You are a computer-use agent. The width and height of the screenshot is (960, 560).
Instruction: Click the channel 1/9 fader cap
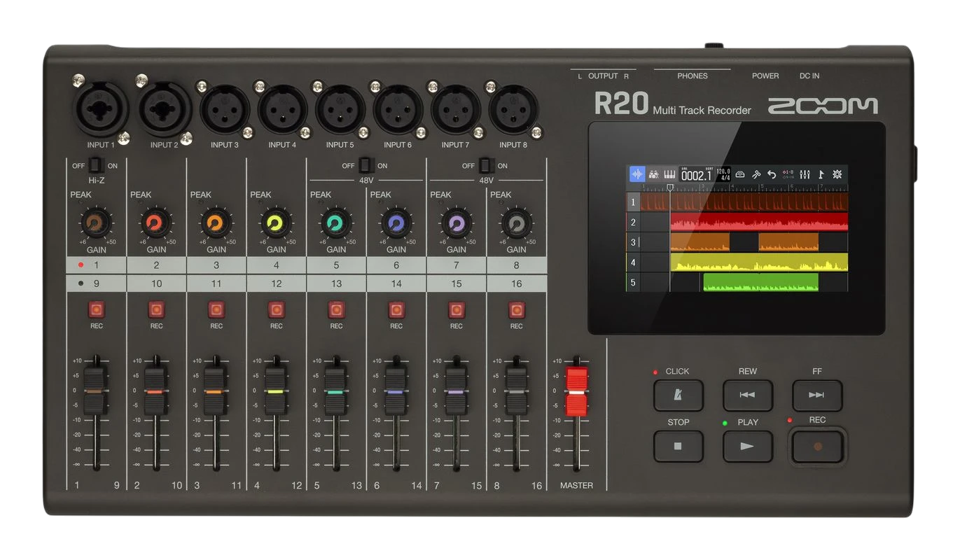pyautogui.click(x=95, y=391)
